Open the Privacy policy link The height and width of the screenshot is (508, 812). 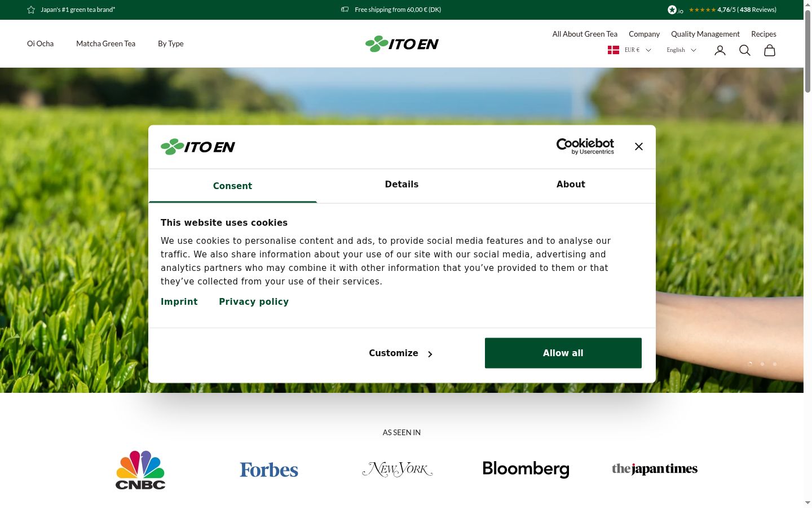(x=254, y=302)
